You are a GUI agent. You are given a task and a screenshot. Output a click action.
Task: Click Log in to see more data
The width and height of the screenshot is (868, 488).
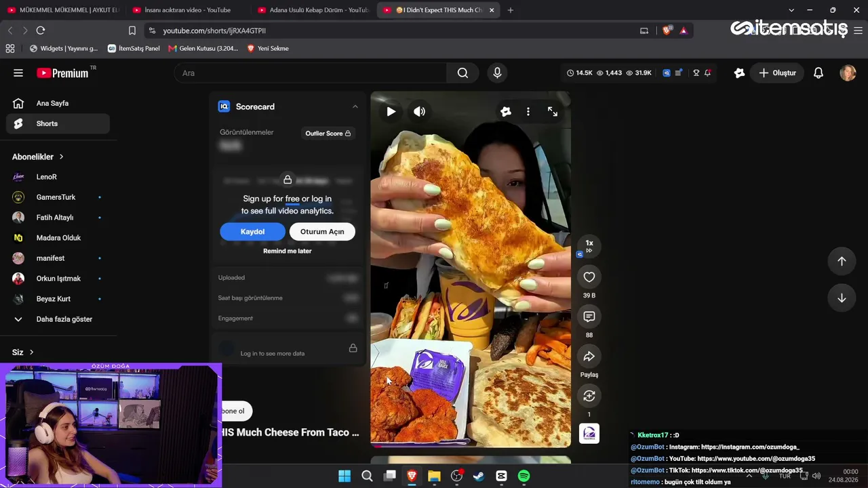[273, 353]
